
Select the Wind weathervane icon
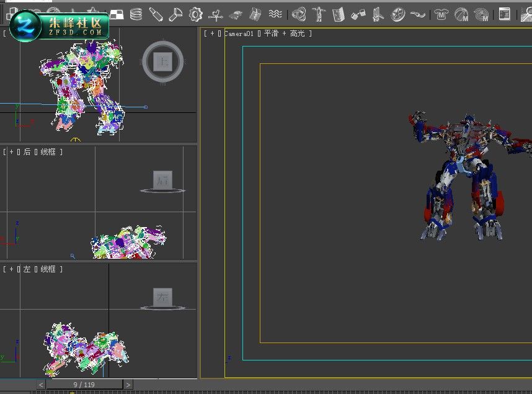pyautogui.click(x=216, y=15)
